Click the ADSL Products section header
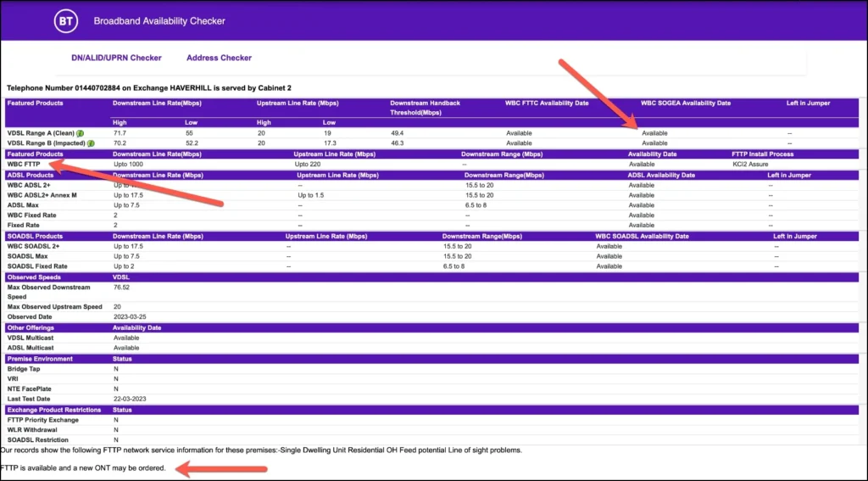The width and height of the screenshot is (868, 481). point(31,175)
